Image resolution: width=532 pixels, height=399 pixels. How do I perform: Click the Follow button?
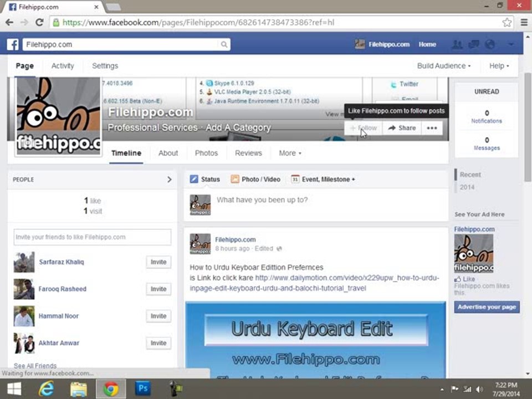(364, 128)
